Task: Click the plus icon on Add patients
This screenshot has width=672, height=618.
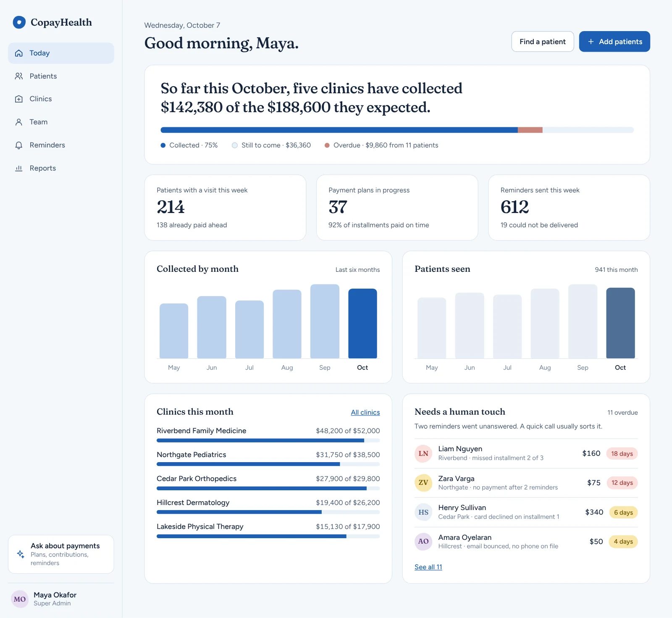Action: tap(591, 42)
